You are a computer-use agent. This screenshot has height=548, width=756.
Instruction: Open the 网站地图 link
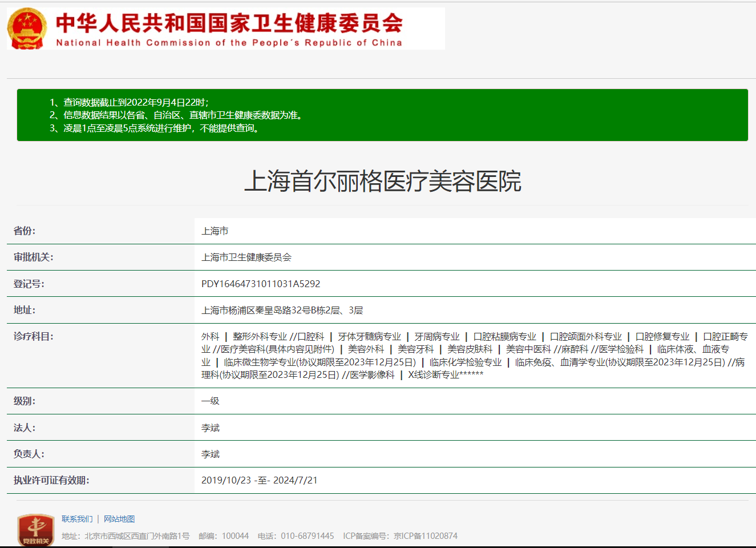119,519
